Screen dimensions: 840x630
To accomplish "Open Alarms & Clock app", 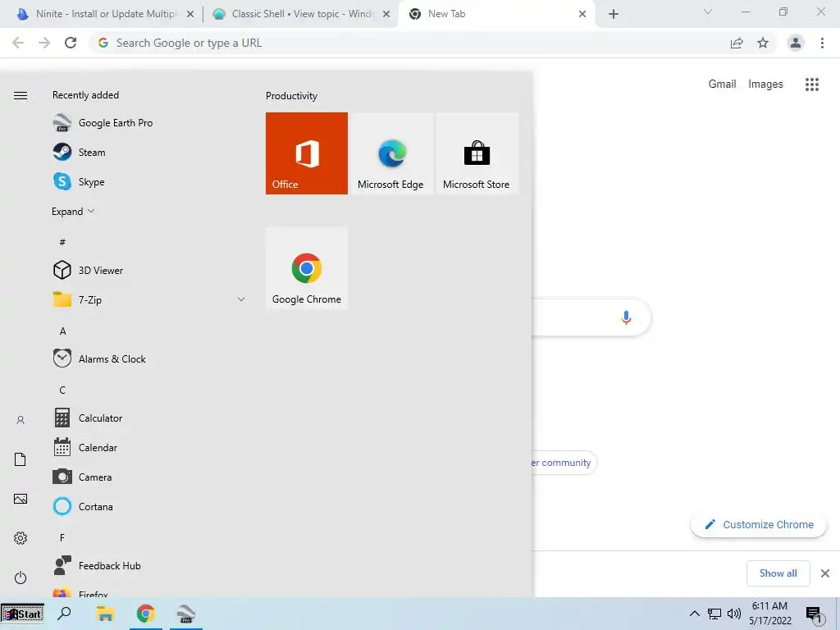I will tap(148, 359).
